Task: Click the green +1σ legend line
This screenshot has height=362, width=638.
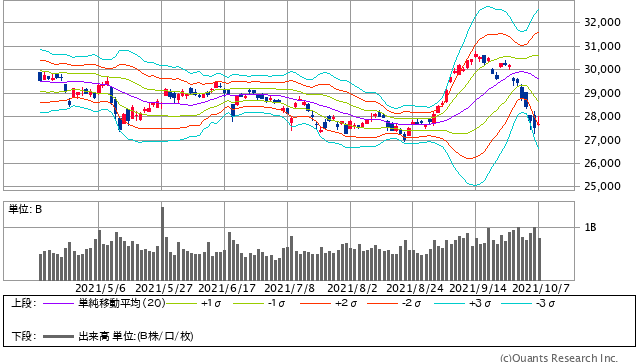Action: pos(181,303)
